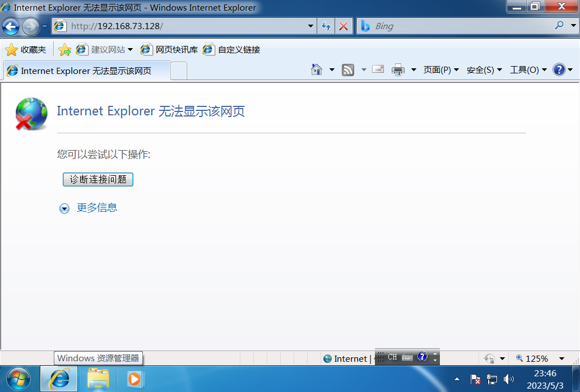Click Add to favorites bar star icon

point(65,49)
